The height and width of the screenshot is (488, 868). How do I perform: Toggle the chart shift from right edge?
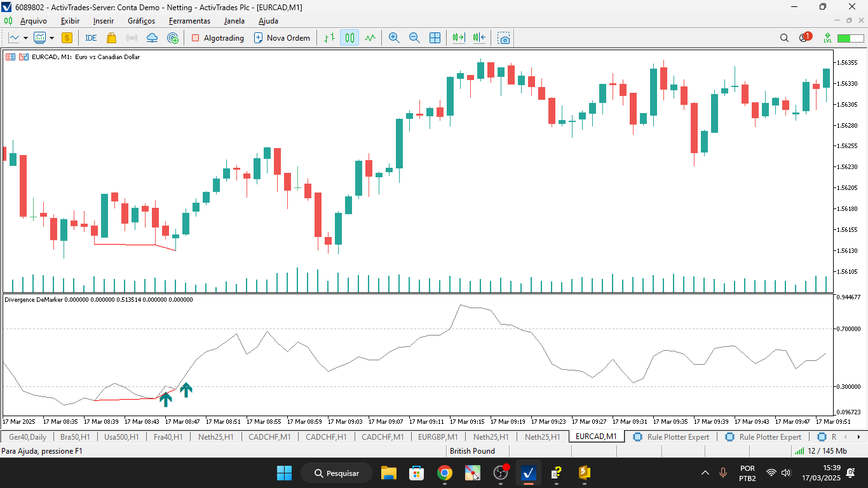[479, 37]
